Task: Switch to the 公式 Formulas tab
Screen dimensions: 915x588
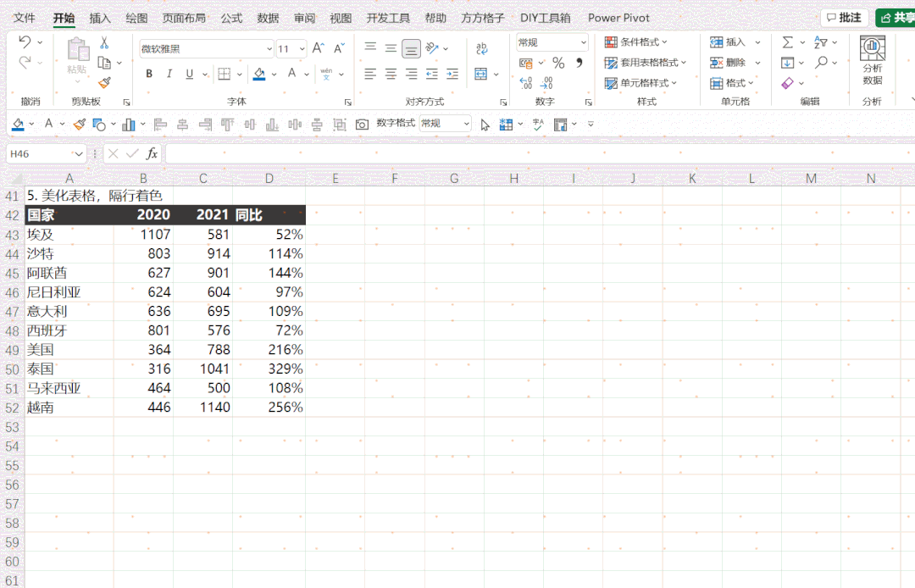Action: click(231, 18)
